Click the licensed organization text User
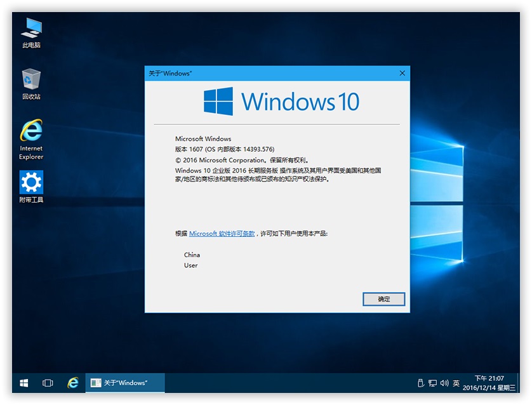Image resolution: width=532 pixels, height=405 pixels. pos(190,265)
